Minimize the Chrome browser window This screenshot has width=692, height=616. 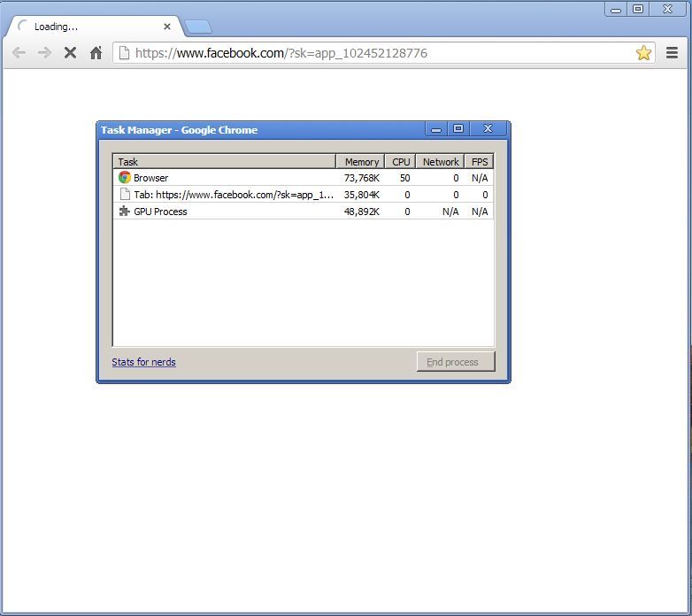(616, 9)
